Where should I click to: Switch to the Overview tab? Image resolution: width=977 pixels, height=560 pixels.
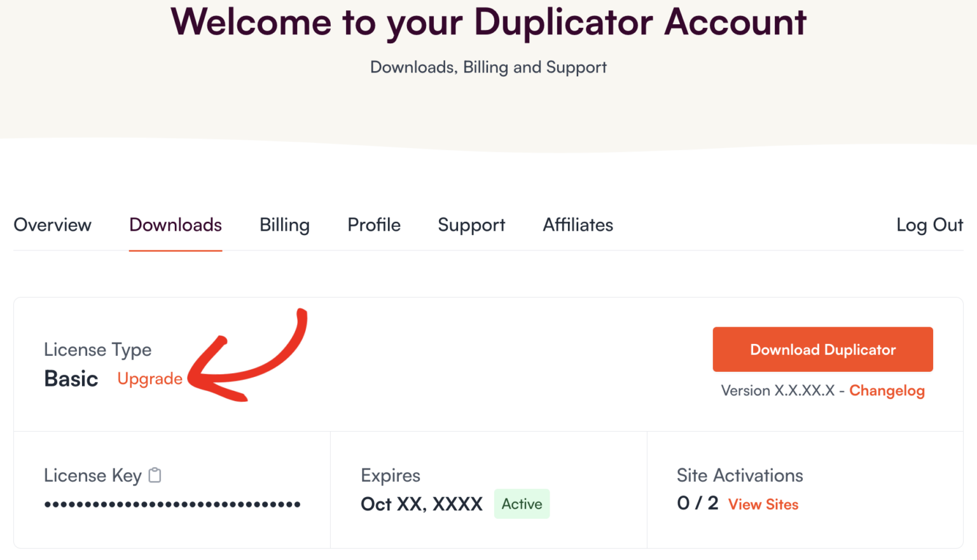53,225
